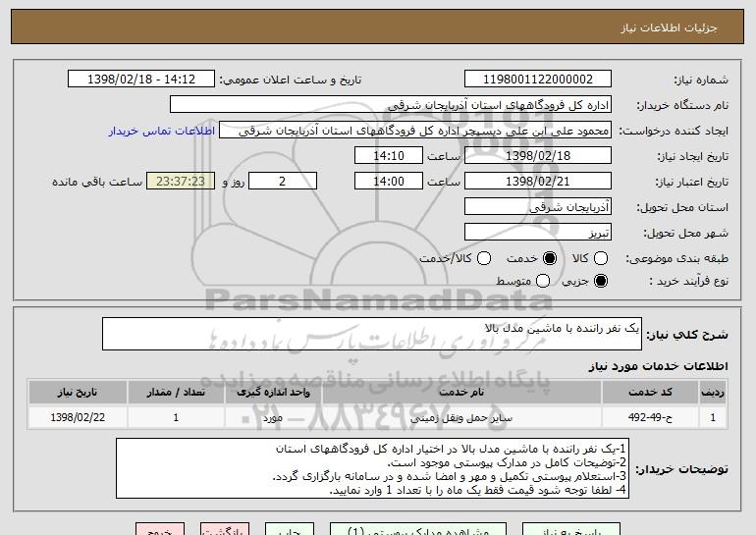Viewport: 756px width, 535px height.
Task: Click need number field 1198001122000002
Action: pyautogui.click(x=538, y=80)
